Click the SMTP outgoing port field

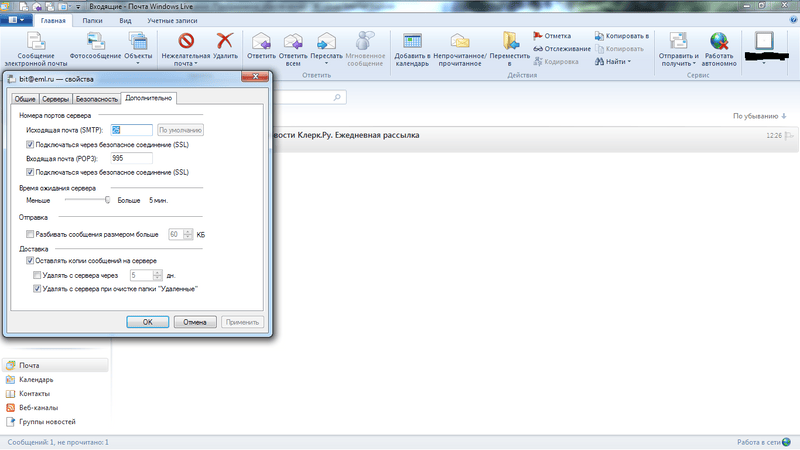pos(132,130)
